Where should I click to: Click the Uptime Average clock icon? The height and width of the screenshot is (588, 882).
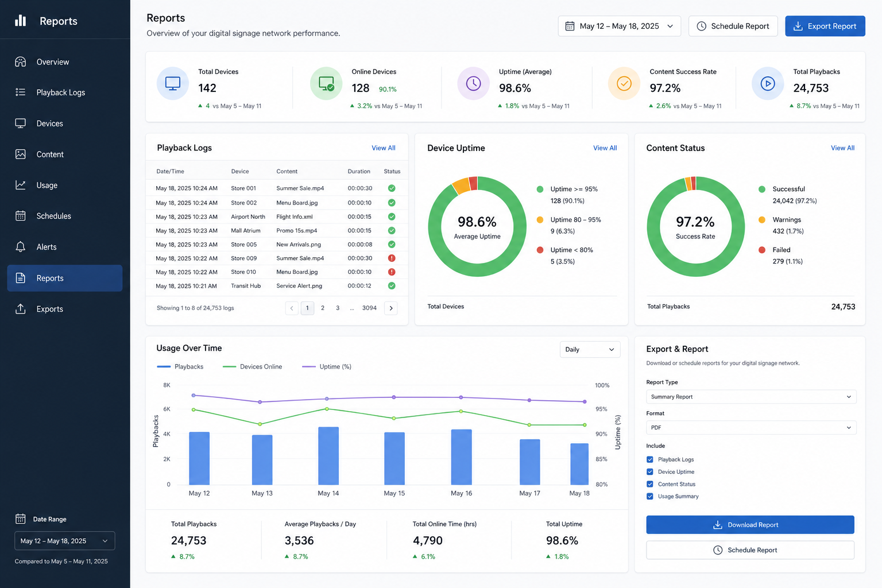(x=474, y=84)
